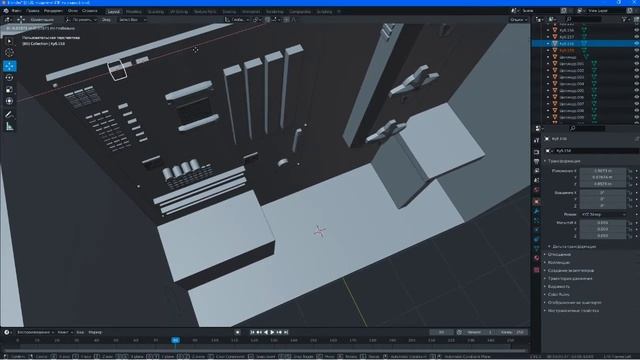Image resolution: width=640 pixels, height=360 pixels.
Task: Switch to the Shading workspace tab
Action: tap(229, 12)
